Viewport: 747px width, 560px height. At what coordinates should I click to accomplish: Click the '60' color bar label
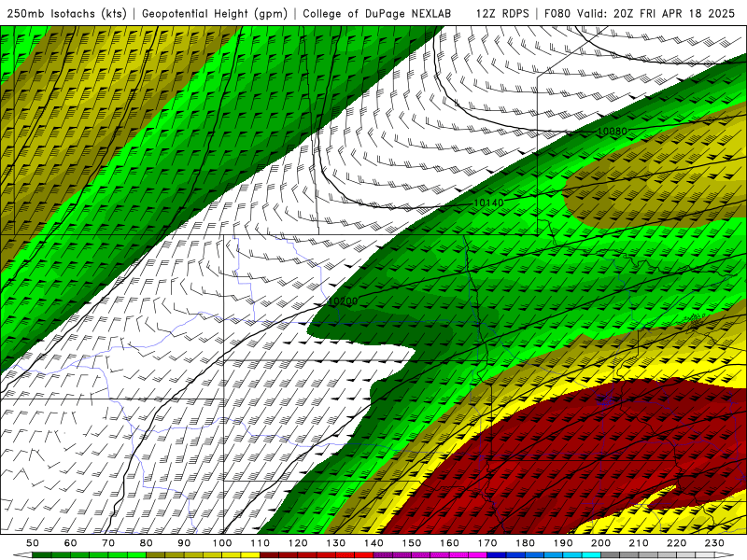(x=71, y=543)
